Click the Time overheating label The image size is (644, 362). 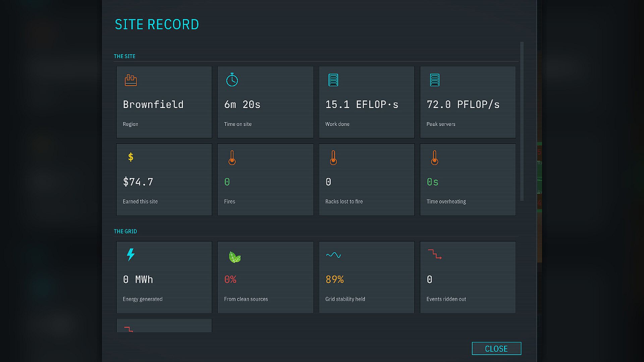(446, 202)
